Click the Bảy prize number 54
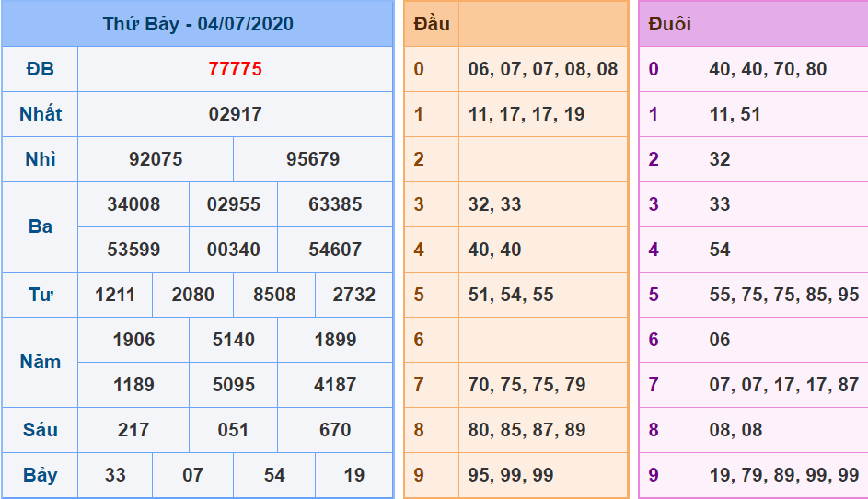This screenshot has height=499, width=868. [x=274, y=475]
